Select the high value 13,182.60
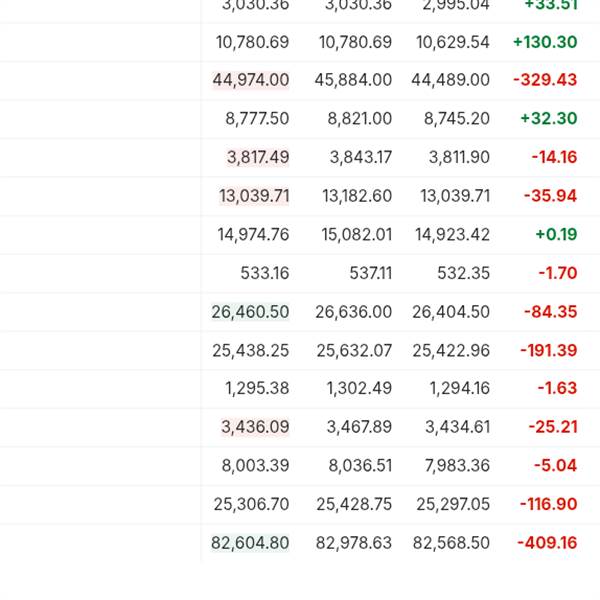The height and width of the screenshot is (600, 600). click(x=357, y=196)
